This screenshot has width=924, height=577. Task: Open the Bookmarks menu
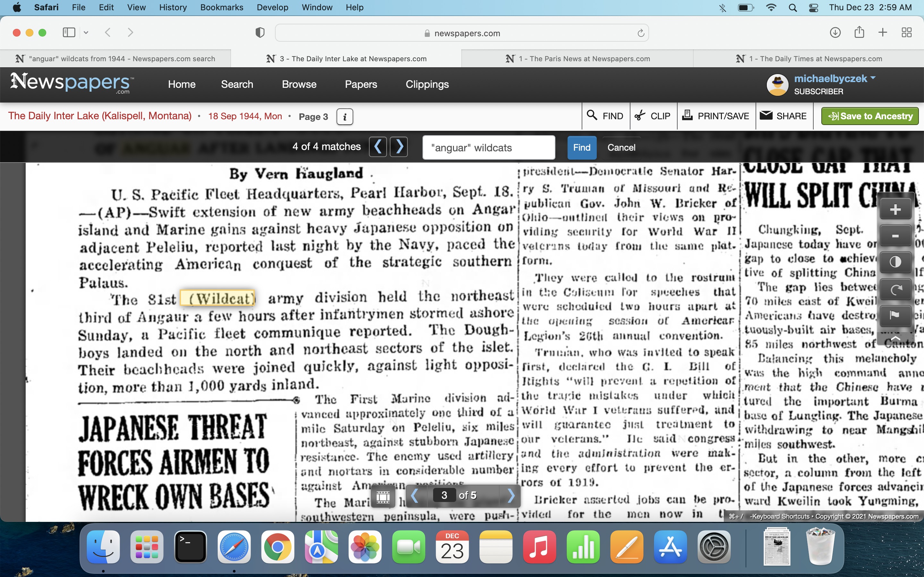pos(221,7)
